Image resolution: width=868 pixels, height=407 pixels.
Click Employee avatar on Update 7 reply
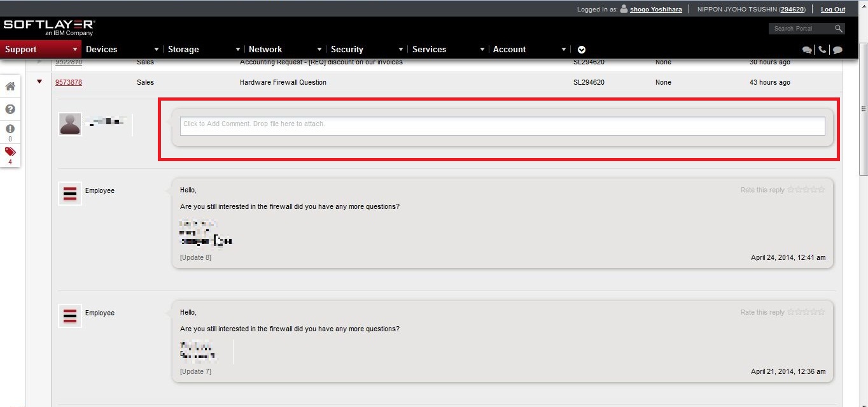click(x=70, y=315)
